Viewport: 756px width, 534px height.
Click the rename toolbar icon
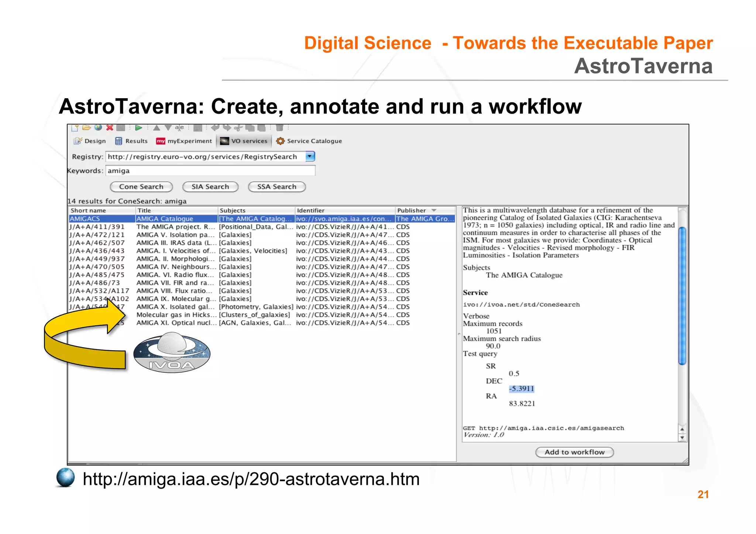click(179, 128)
